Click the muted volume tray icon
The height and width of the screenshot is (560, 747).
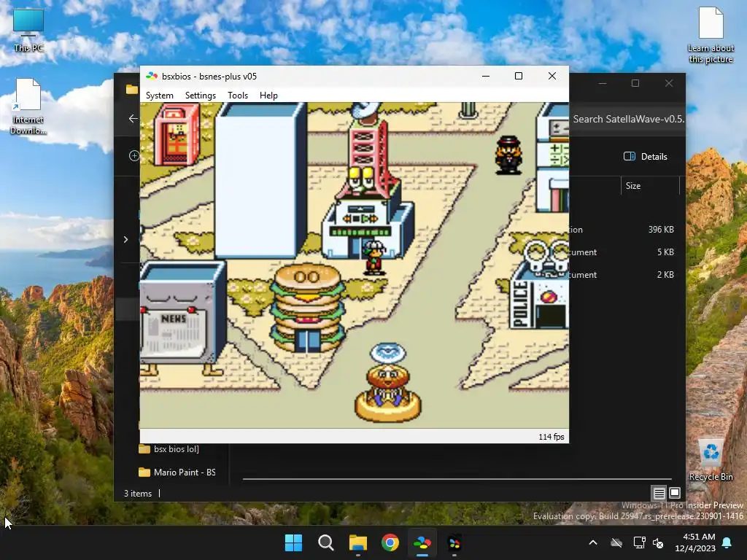[658, 542]
